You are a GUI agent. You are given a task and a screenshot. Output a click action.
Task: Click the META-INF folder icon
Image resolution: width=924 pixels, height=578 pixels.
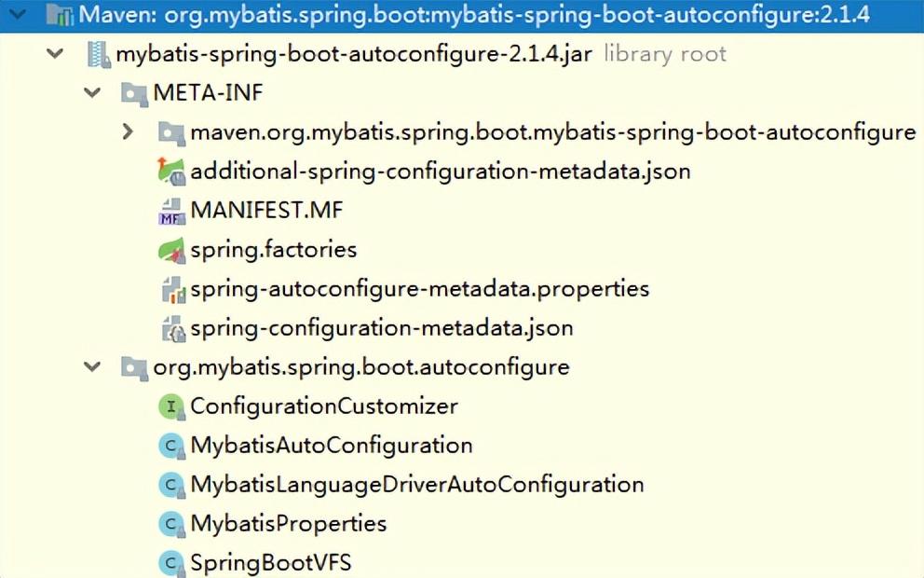click(134, 94)
